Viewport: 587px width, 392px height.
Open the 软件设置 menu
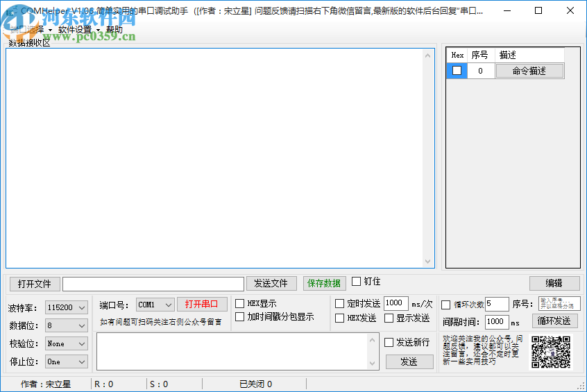pos(79,30)
